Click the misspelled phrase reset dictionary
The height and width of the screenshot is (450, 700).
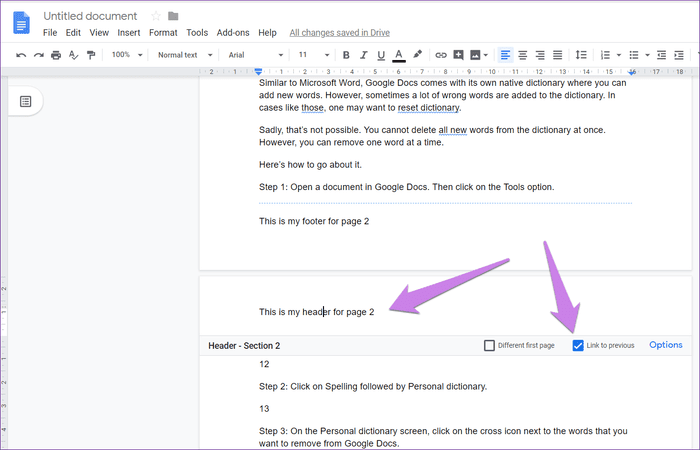[x=428, y=108]
